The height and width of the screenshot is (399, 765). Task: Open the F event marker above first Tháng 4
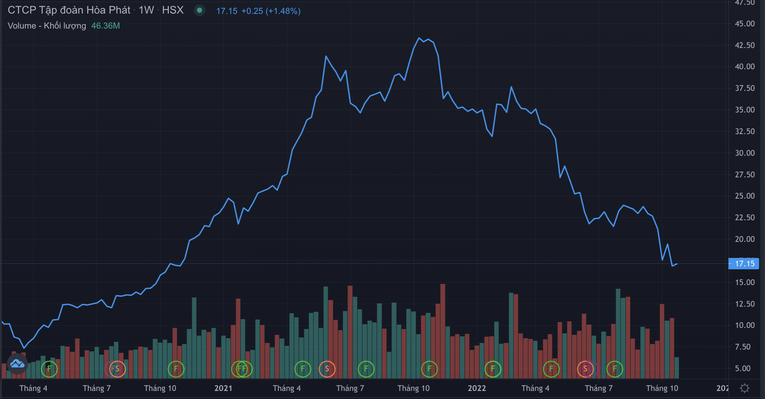pos(49,369)
